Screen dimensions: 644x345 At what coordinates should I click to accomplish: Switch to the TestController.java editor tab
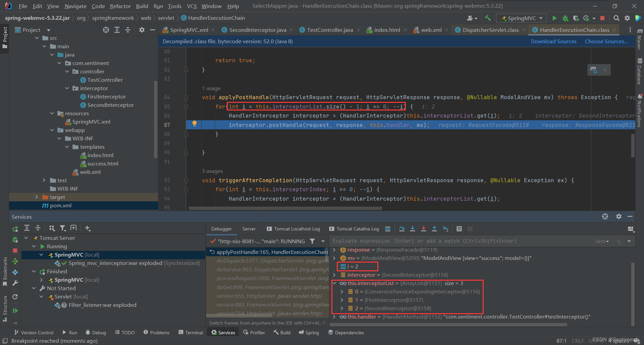[x=330, y=30]
